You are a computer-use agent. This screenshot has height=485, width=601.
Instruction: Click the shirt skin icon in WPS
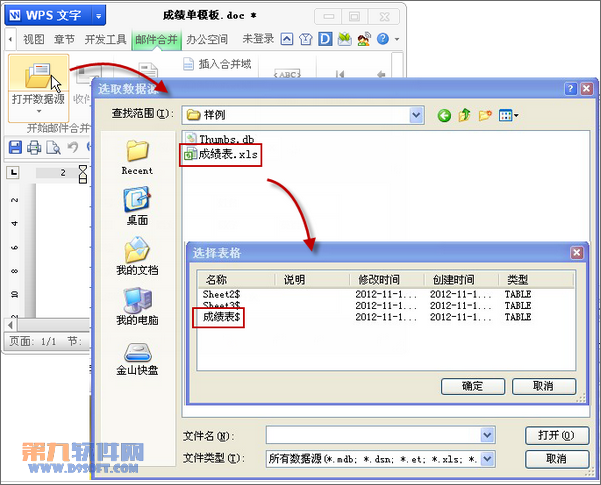[x=305, y=39]
